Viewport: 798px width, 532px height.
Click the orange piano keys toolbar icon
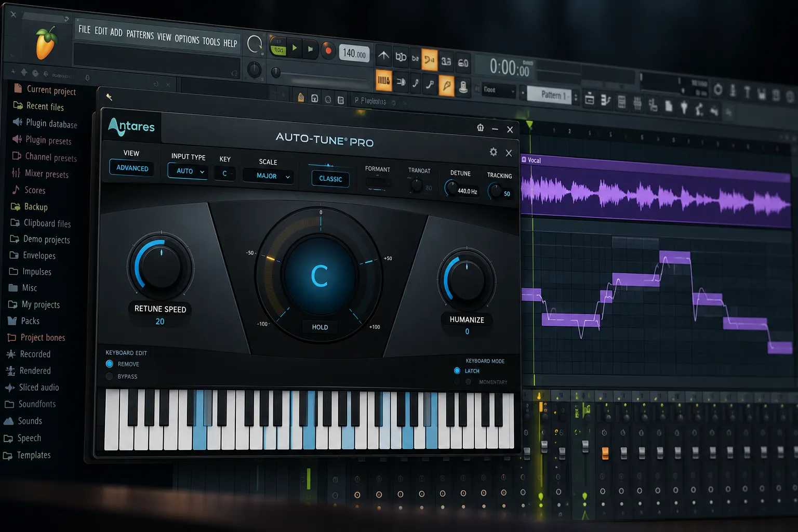383,81
